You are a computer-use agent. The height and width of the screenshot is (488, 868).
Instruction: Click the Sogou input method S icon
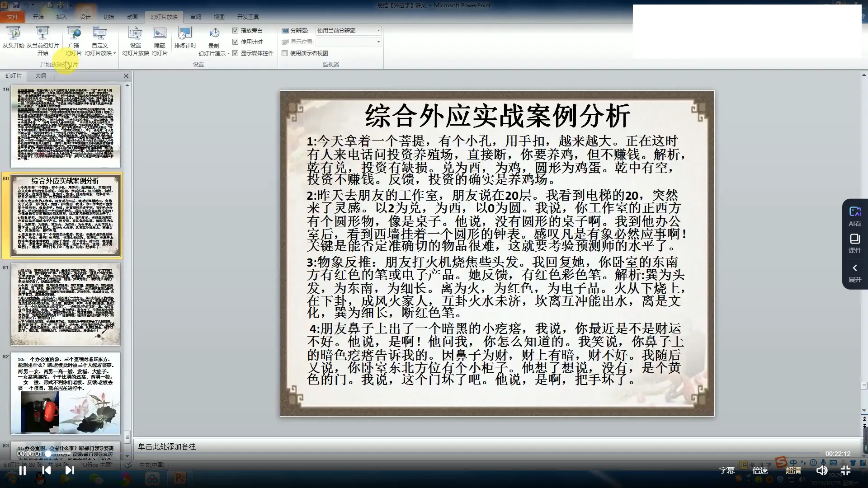point(781,462)
